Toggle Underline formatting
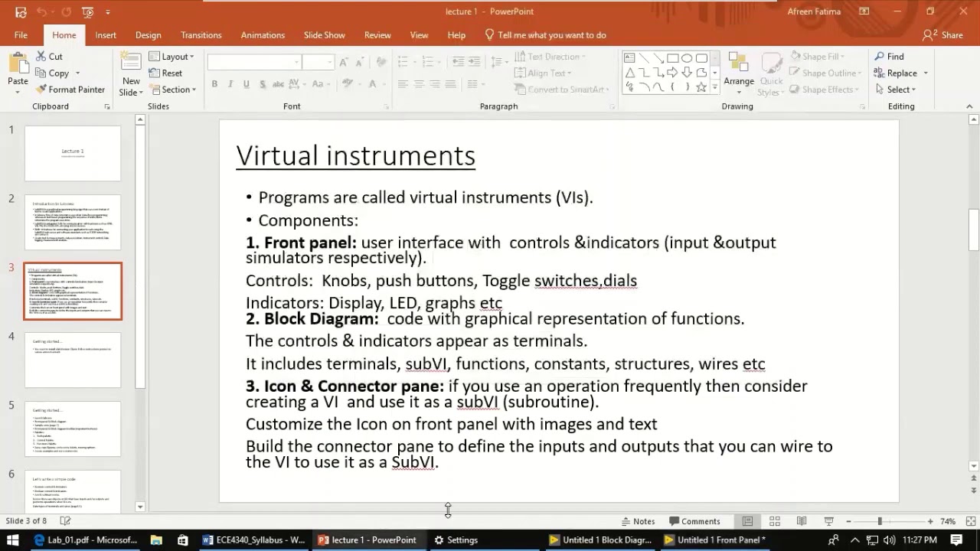This screenshot has width=980, height=551. click(x=247, y=84)
